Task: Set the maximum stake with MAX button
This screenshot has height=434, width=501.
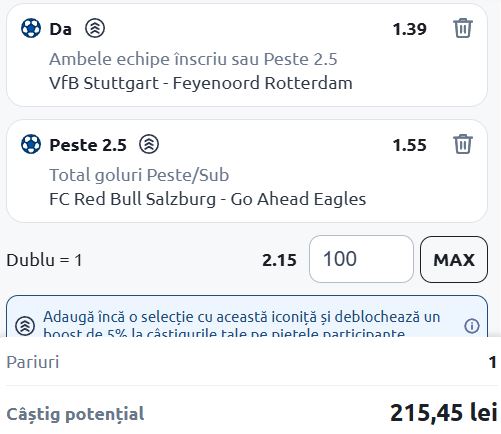Action: tap(454, 259)
